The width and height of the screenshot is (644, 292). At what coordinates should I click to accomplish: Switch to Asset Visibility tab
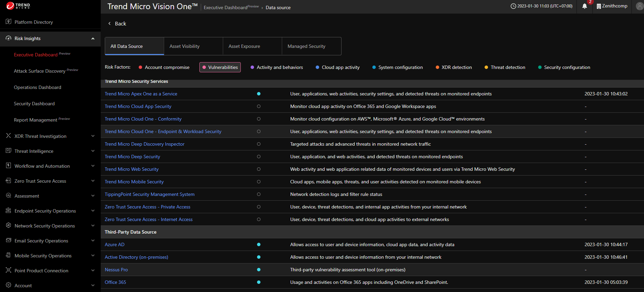(193, 46)
